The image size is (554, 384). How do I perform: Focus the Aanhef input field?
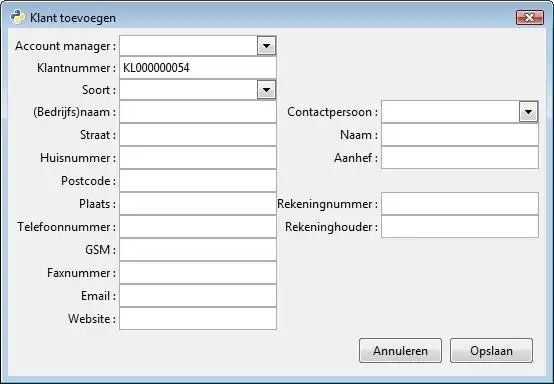(460, 158)
